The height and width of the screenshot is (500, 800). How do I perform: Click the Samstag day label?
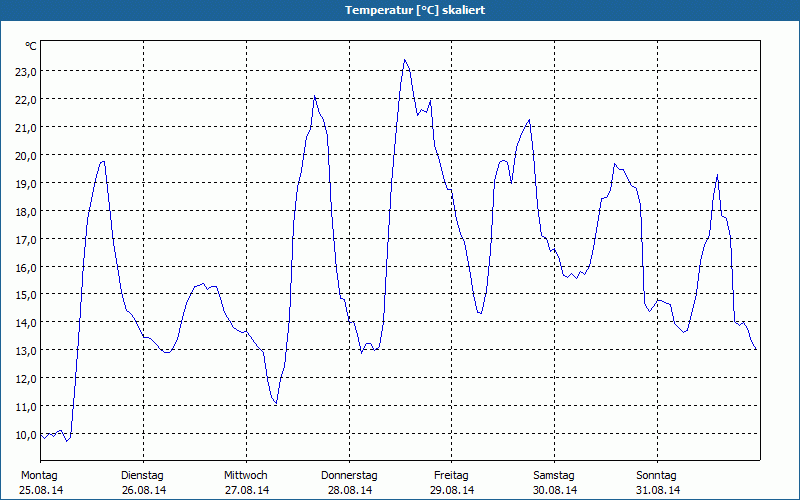[x=554, y=475]
